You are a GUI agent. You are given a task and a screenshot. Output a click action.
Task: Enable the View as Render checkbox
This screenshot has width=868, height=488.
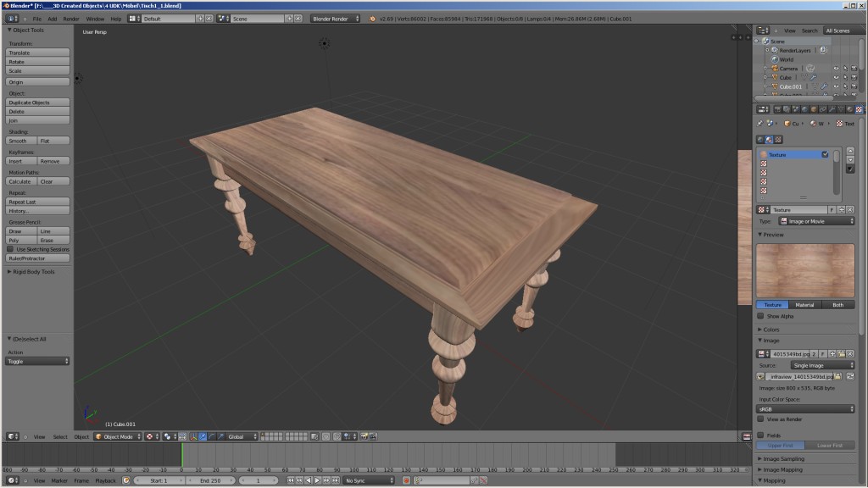coord(760,419)
